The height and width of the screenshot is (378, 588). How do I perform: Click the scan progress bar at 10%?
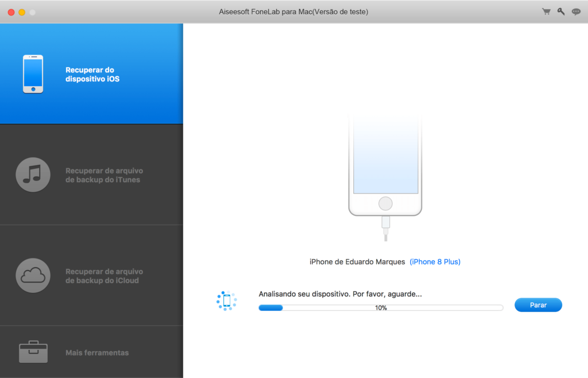pos(381,308)
